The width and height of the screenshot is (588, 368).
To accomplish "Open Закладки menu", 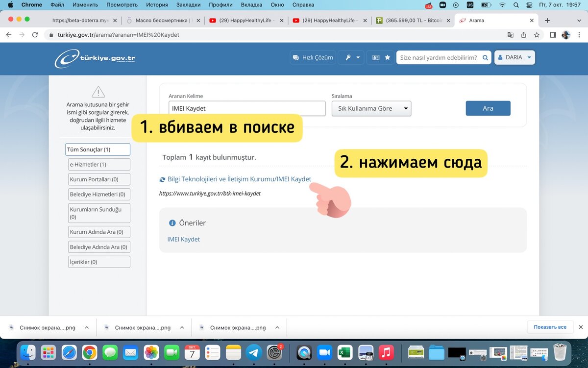I will click(188, 5).
